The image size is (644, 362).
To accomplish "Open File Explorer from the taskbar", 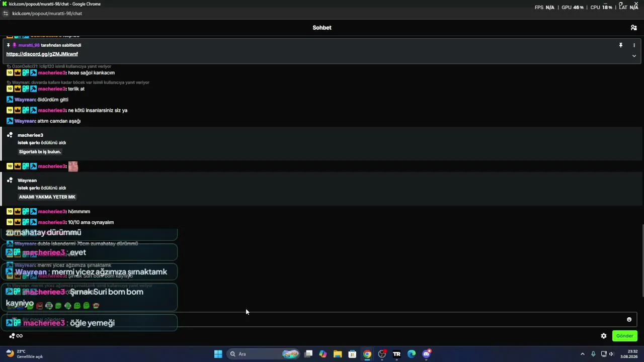I will [338, 354].
